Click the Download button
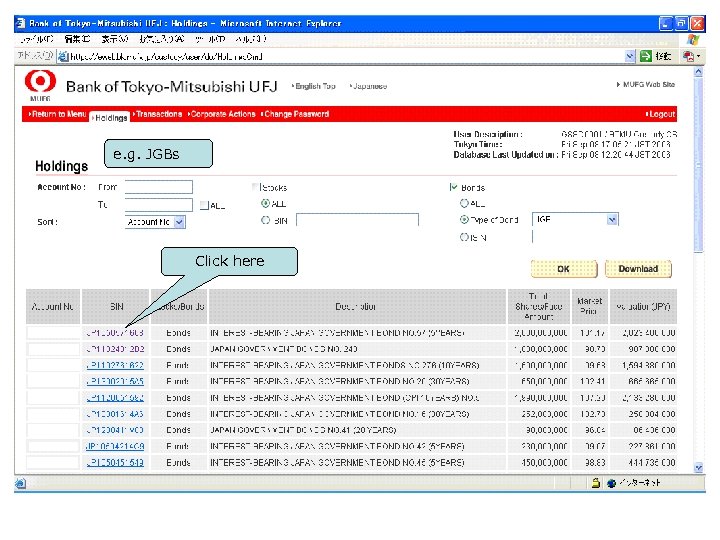 (638, 269)
